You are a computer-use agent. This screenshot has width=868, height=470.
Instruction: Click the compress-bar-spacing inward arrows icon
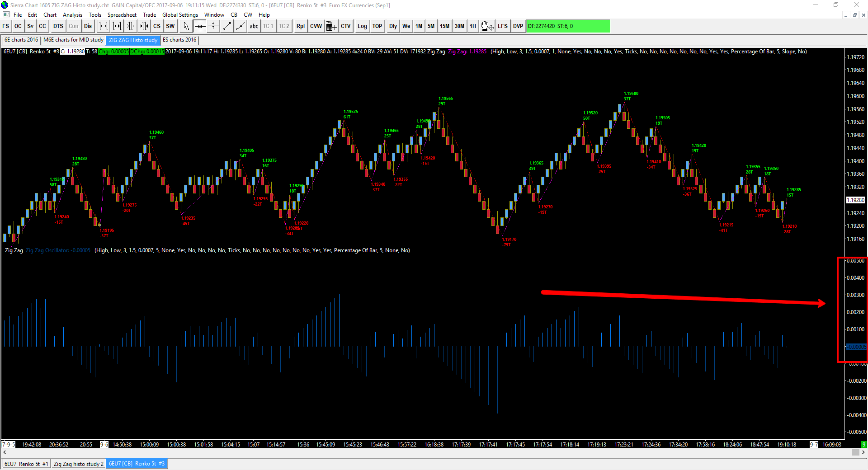(131, 26)
